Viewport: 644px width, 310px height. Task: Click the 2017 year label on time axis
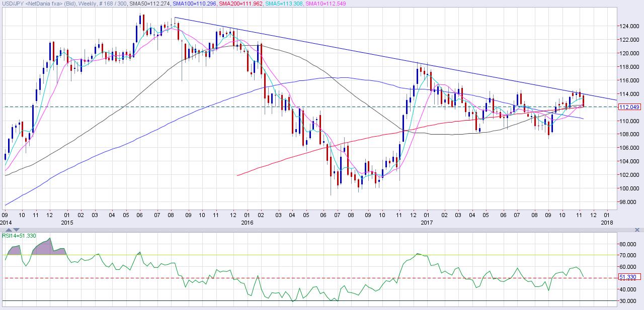(x=426, y=222)
